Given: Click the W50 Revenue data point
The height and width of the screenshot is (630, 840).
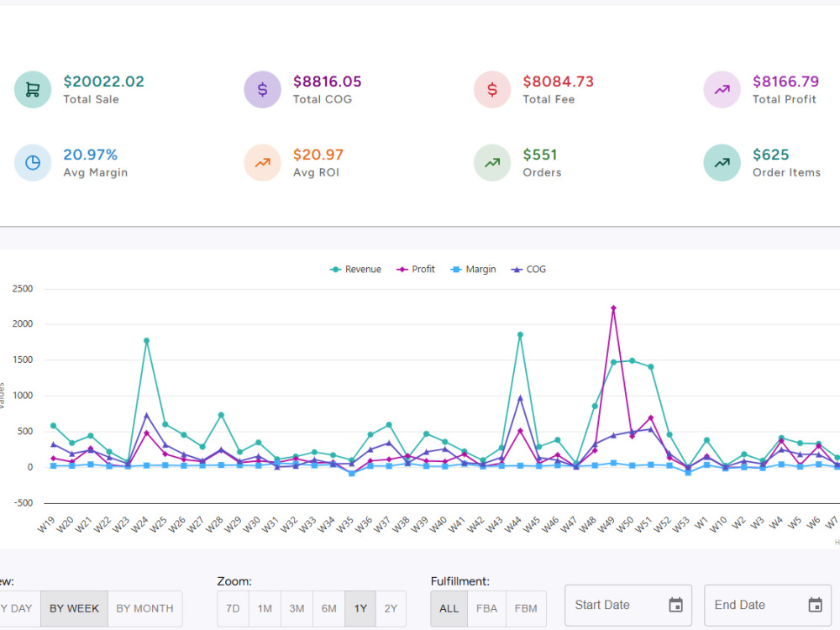Looking at the screenshot, I should [633, 360].
